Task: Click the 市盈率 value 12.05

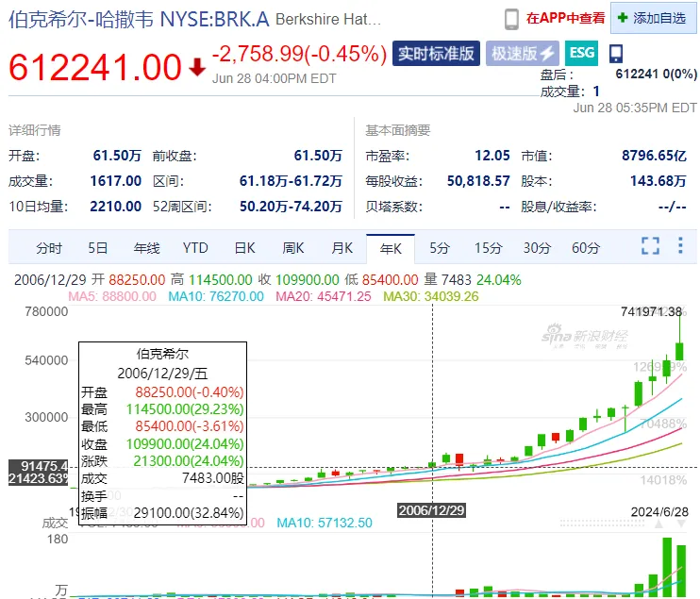Action: 492,156
